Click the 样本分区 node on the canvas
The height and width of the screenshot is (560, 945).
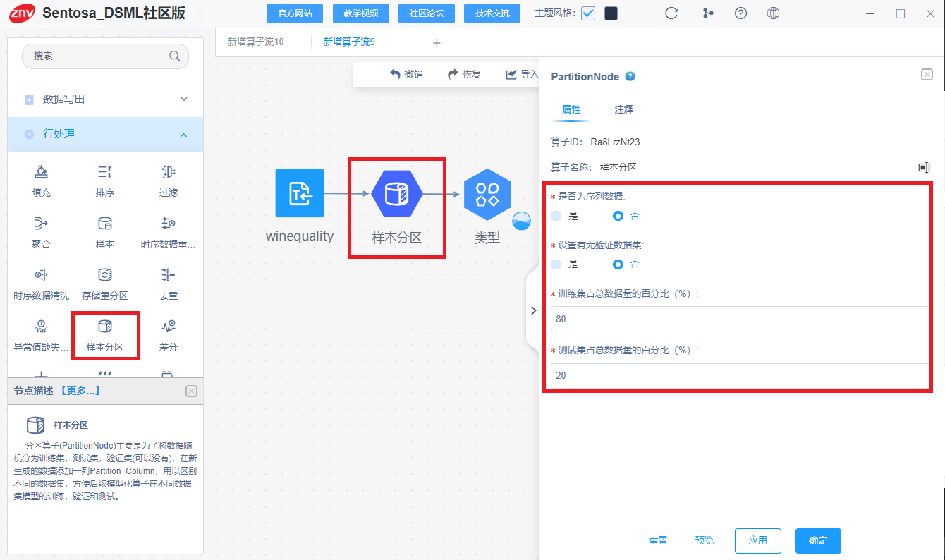click(397, 195)
